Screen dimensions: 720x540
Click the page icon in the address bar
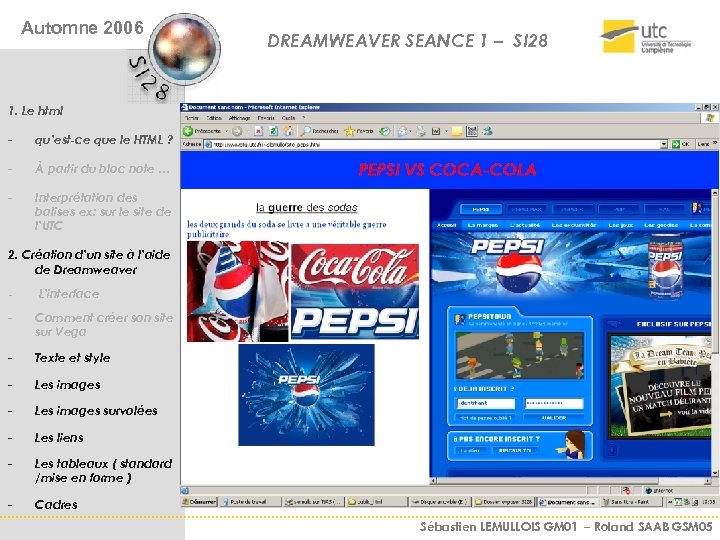click(208, 144)
